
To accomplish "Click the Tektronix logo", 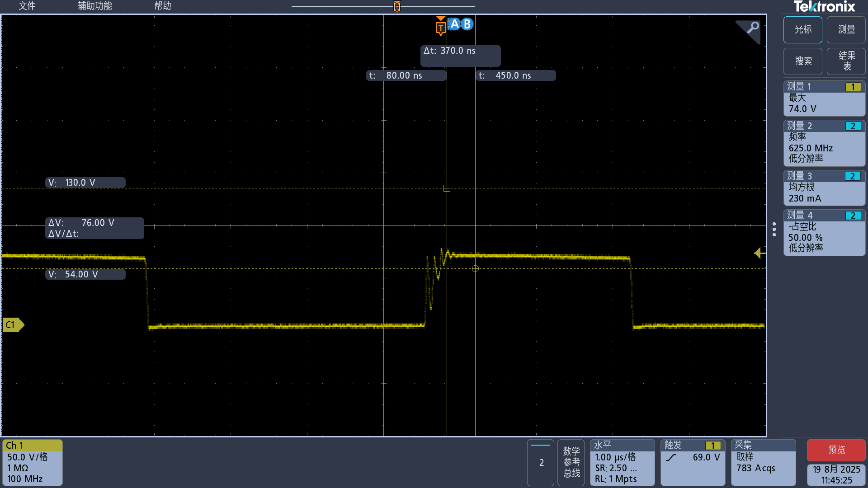I will click(825, 7).
